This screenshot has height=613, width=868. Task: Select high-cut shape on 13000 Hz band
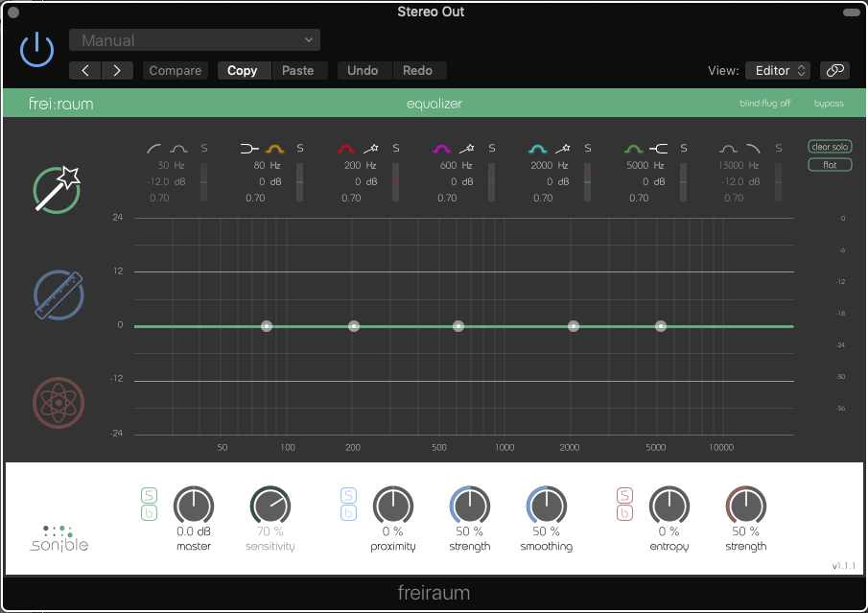(x=754, y=148)
